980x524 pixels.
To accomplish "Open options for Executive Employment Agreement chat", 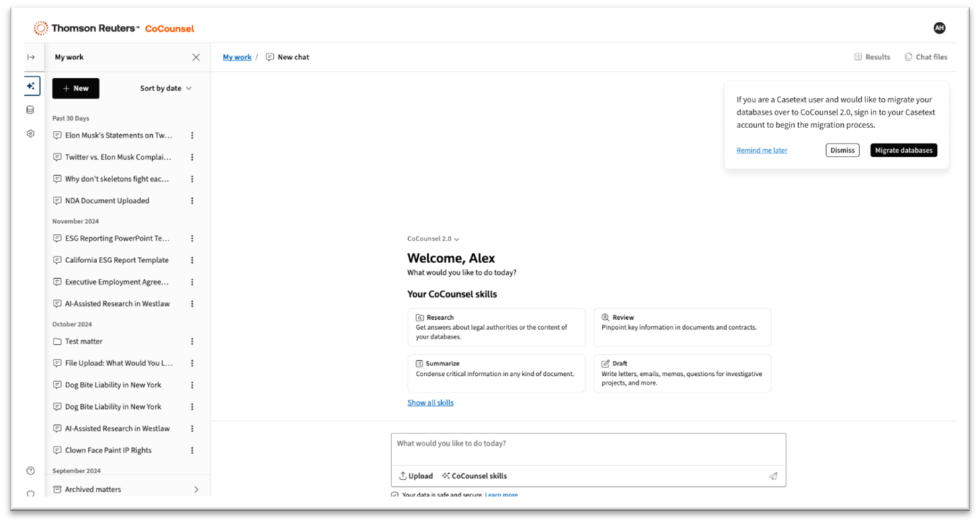I will point(192,282).
